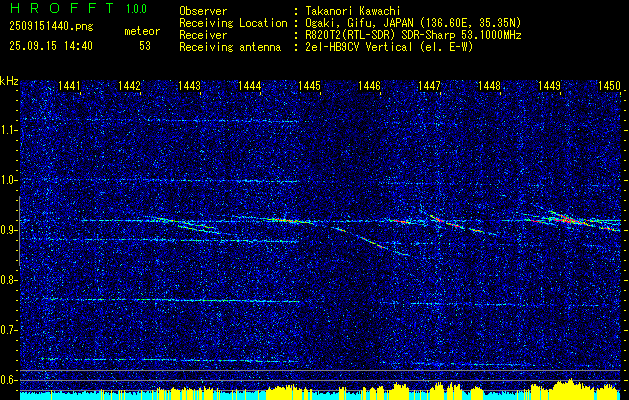
Task: Click the red meteor echo just after 1446
Action: pyautogui.click(x=400, y=221)
